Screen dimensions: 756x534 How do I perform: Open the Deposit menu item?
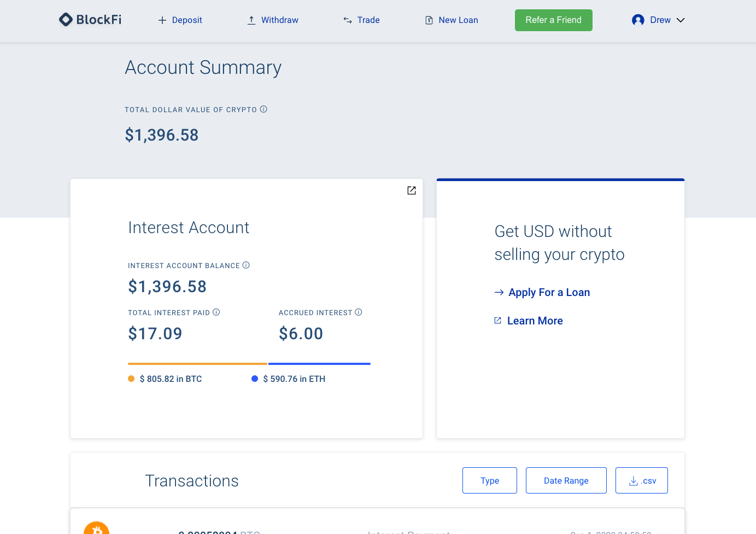pos(180,20)
